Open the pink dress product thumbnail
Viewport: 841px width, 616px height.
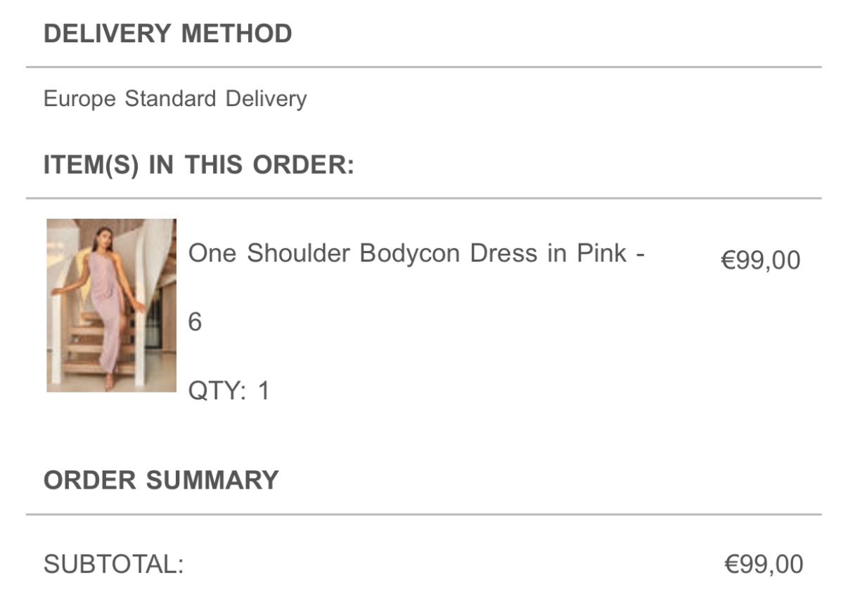[x=111, y=304]
